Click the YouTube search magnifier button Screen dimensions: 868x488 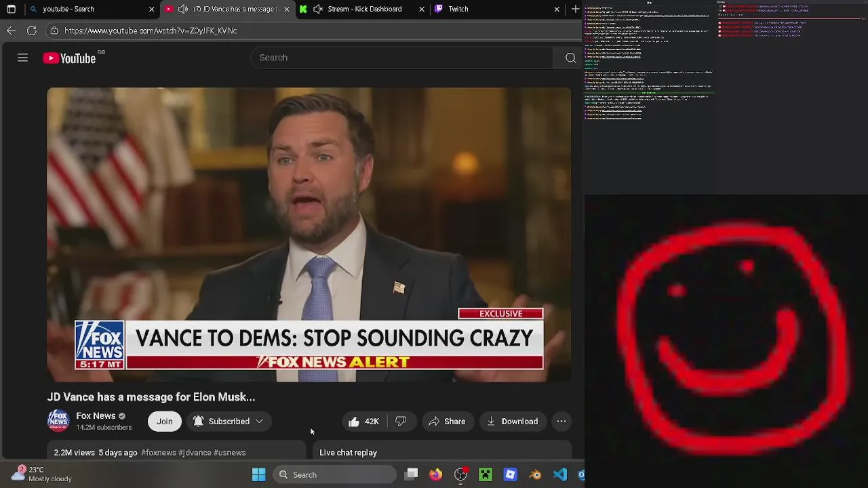pyautogui.click(x=570, y=58)
